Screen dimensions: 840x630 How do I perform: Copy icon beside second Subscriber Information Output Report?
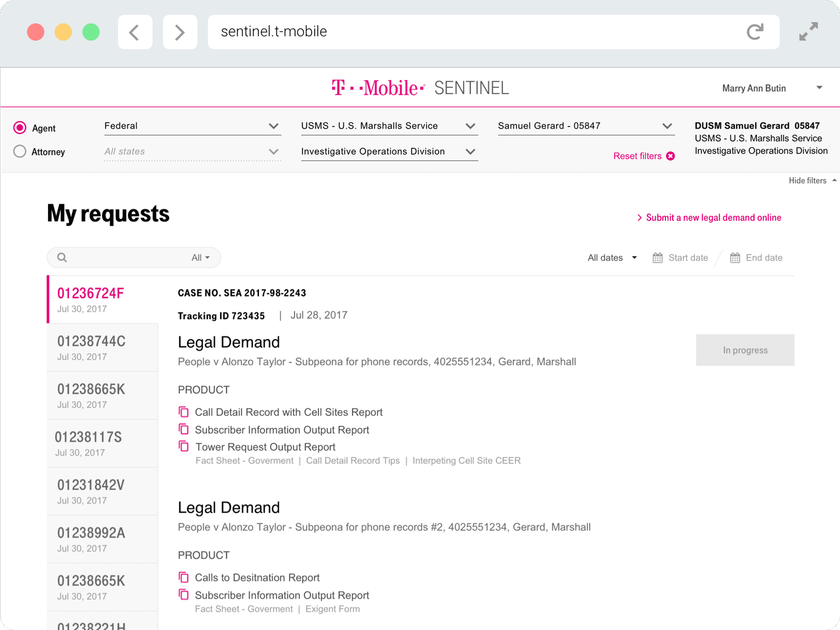pyautogui.click(x=184, y=594)
